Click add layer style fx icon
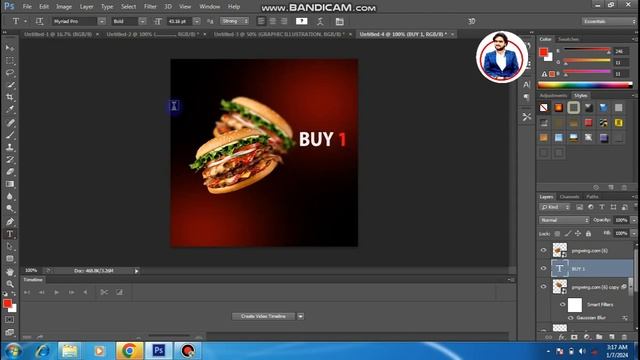Screen dimensions: 640x360 tap(562, 337)
